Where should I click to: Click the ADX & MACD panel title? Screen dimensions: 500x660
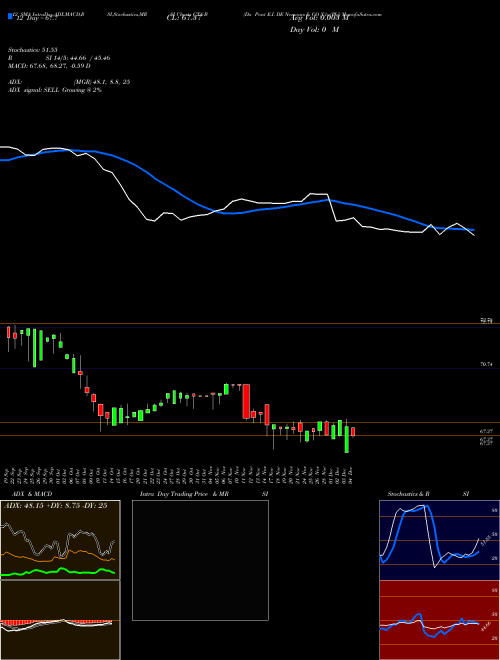click(32, 494)
